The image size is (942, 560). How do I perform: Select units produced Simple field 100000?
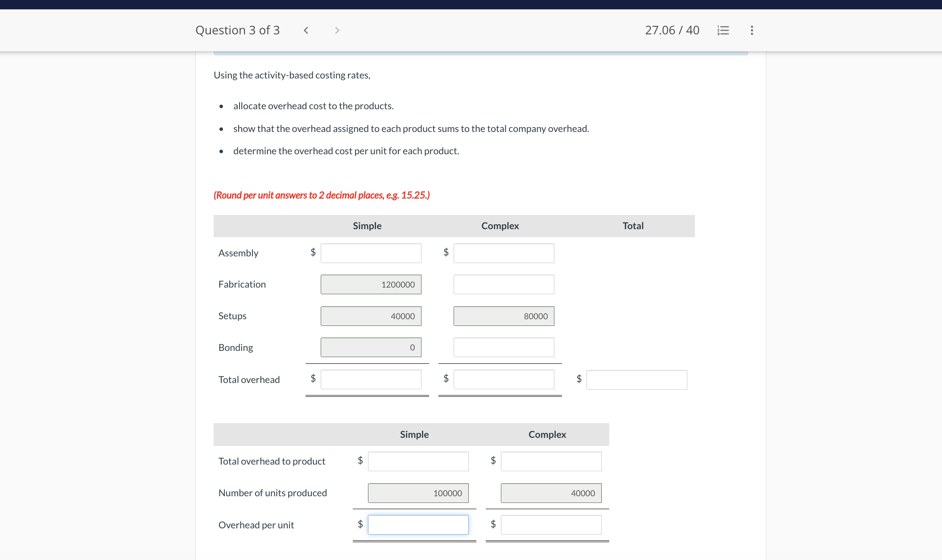(418, 493)
